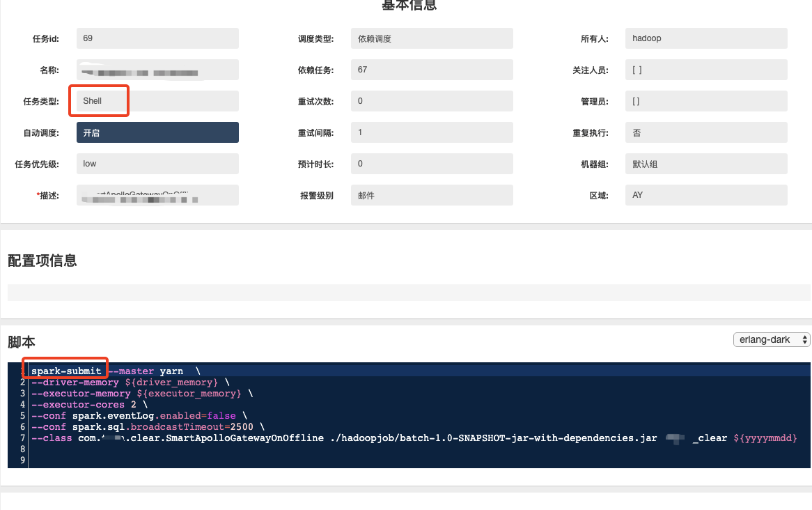Click the 关注人员 field

coord(706,70)
